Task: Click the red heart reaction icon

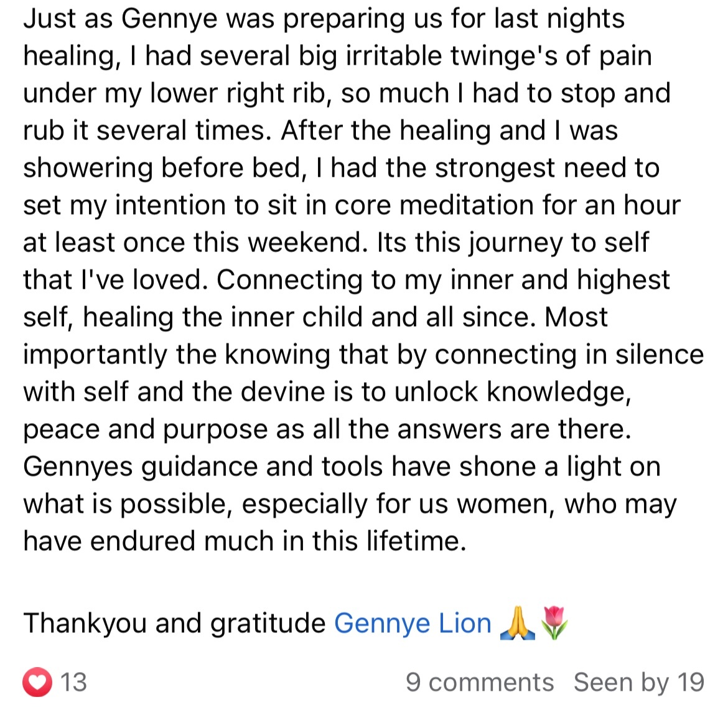Action: click(x=37, y=682)
